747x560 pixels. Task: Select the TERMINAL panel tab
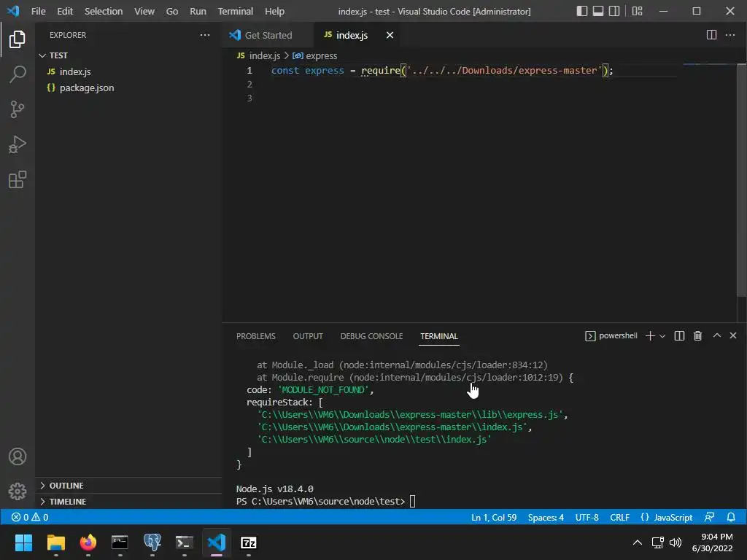coord(438,336)
